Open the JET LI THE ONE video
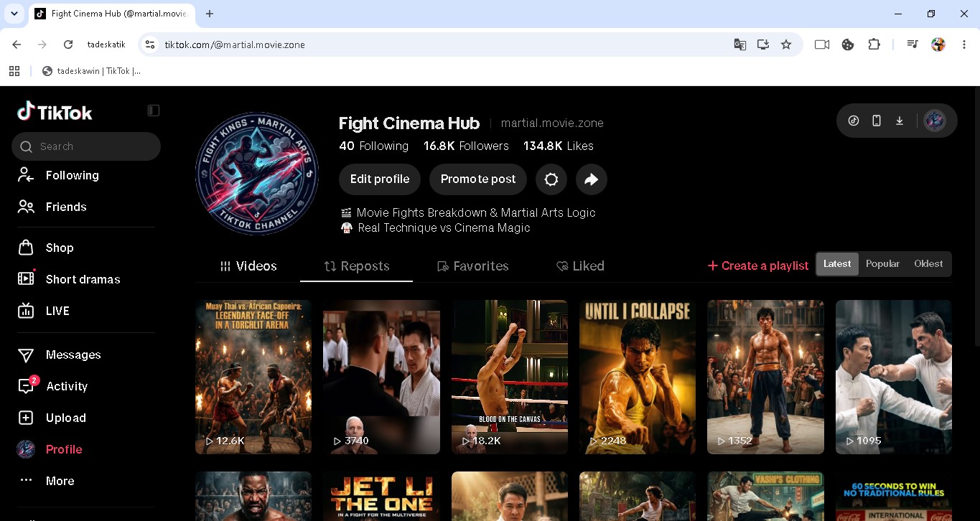The height and width of the screenshot is (521, 980). tap(381, 496)
